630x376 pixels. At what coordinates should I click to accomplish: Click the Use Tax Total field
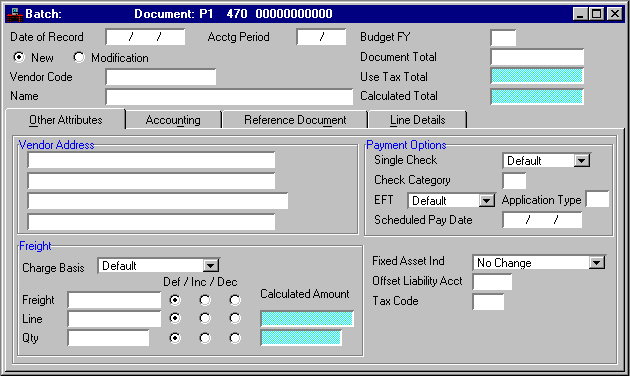point(537,76)
